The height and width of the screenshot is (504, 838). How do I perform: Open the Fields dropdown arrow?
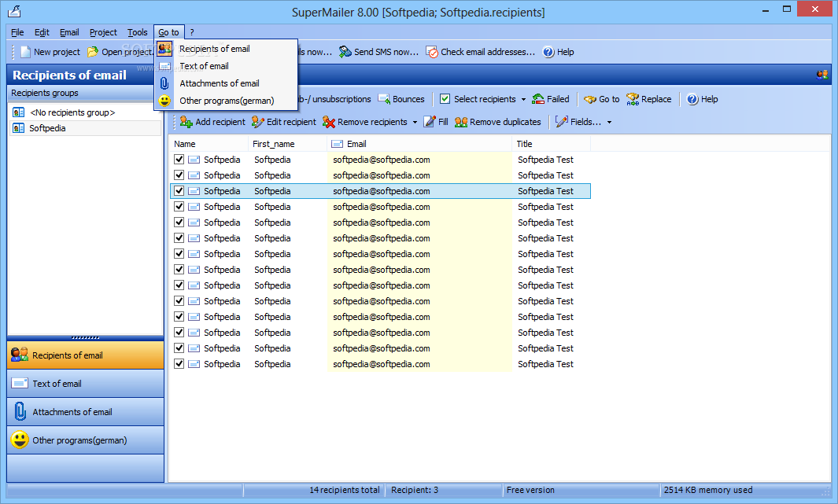coord(609,122)
